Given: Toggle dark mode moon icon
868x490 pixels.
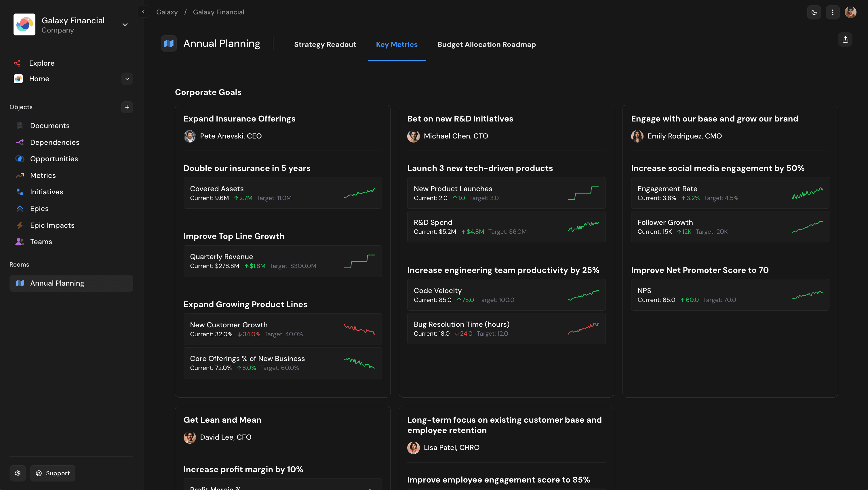Looking at the screenshot, I should click(814, 12).
